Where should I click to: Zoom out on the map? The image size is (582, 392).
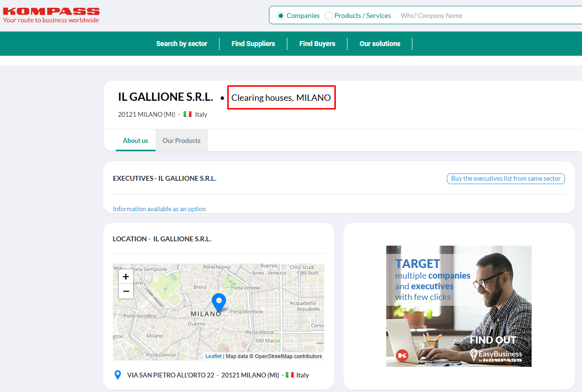(126, 291)
